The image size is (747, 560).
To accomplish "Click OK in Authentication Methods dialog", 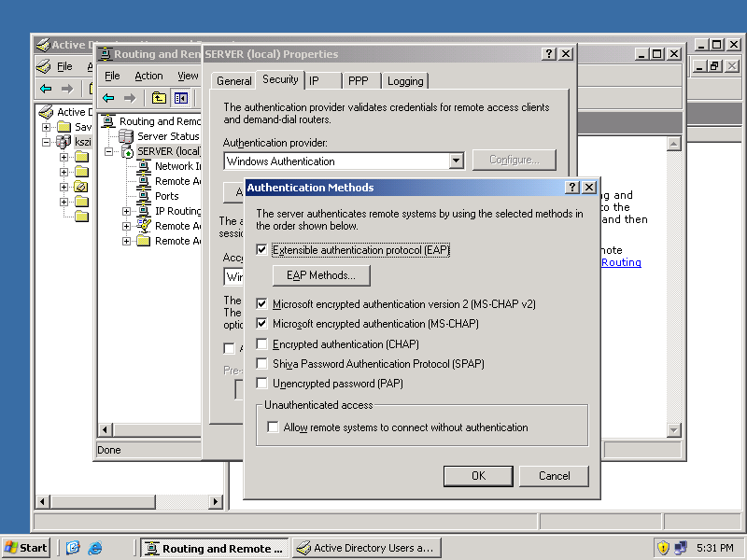I will pyautogui.click(x=478, y=476).
